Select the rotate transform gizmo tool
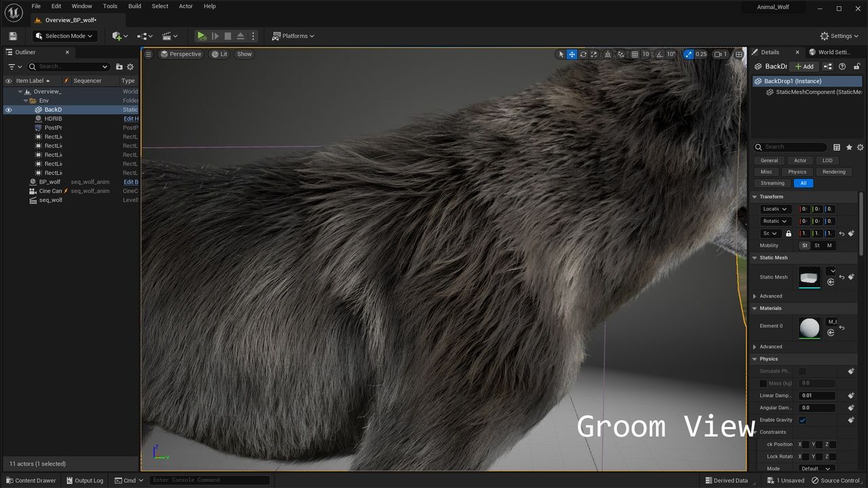This screenshot has width=868, height=488. coord(583,54)
